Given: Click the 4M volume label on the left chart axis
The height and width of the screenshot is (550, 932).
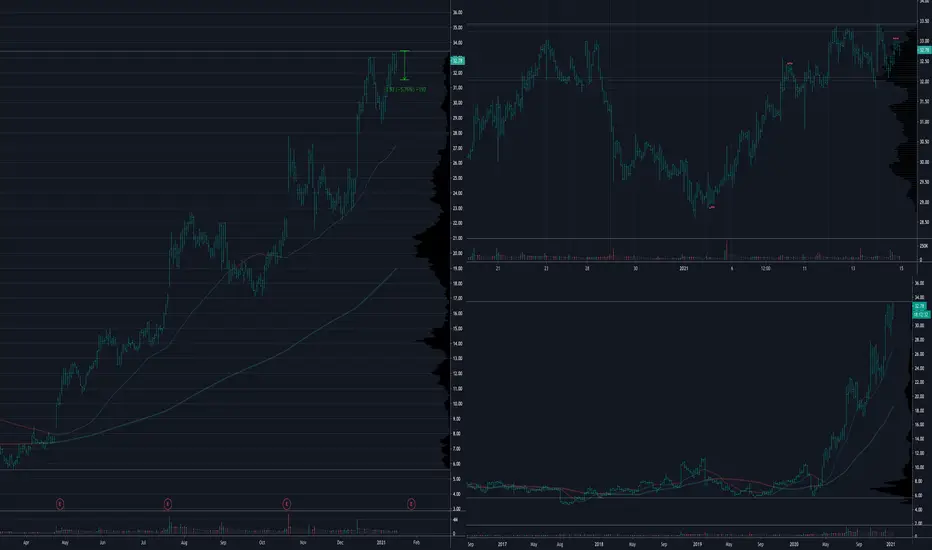Looking at the screenshot, I should point(455,520).
